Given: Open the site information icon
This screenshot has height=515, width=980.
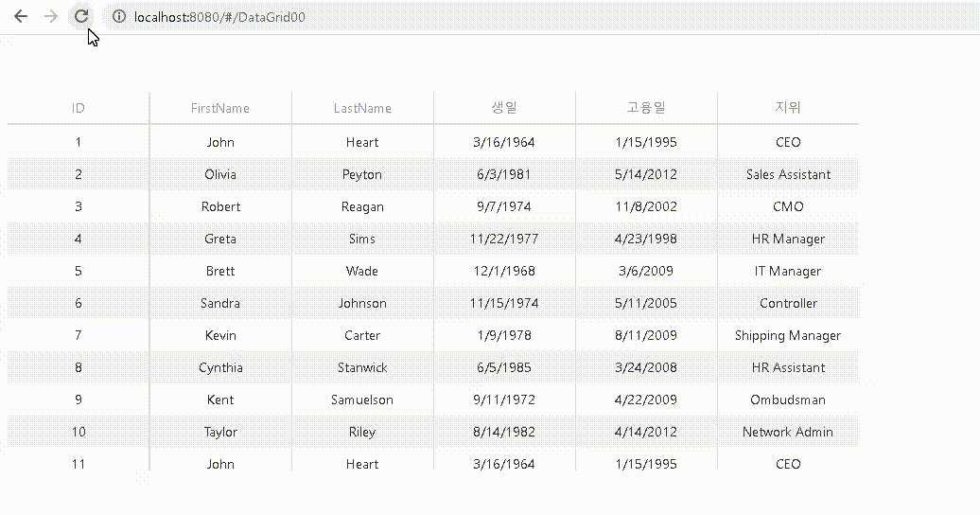Looking at the screenshot, I should click(119, 17).
